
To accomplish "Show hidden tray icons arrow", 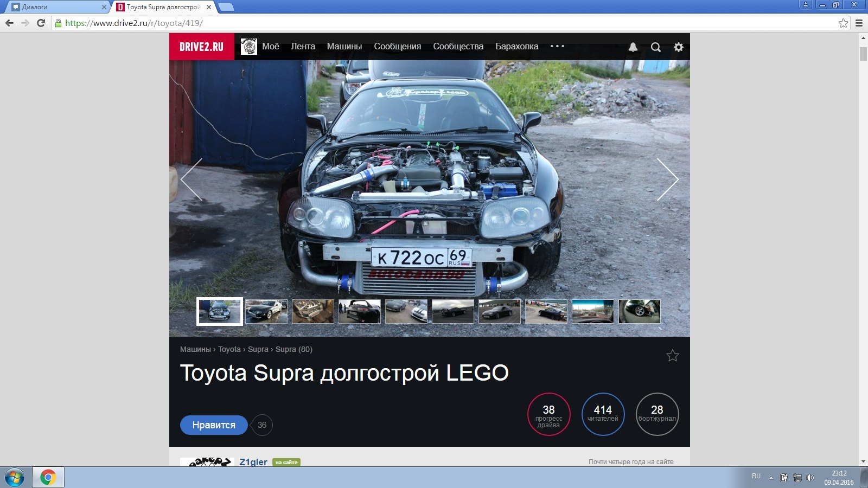I will pos(771,478).
